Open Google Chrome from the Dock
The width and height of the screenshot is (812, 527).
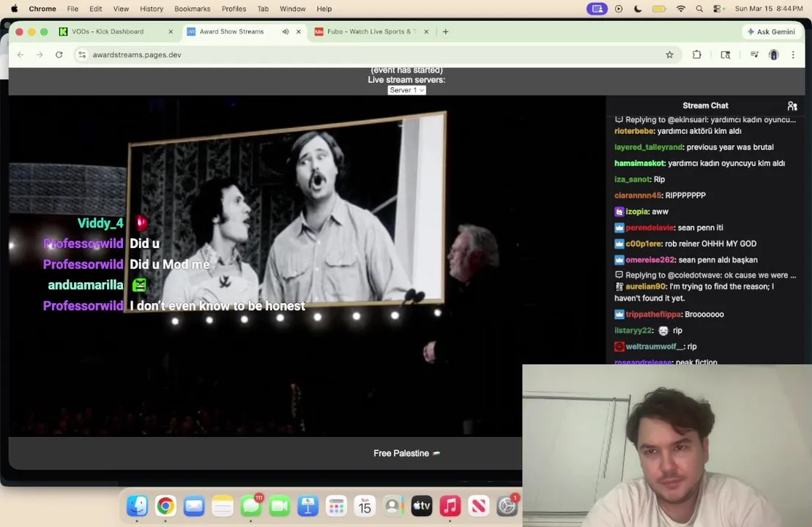(x=165, y=506)
